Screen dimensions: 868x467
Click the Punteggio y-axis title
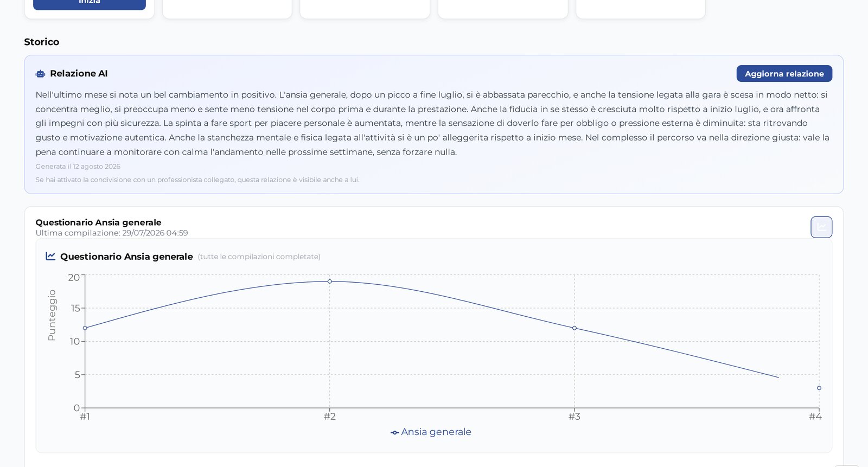point(52,315)
